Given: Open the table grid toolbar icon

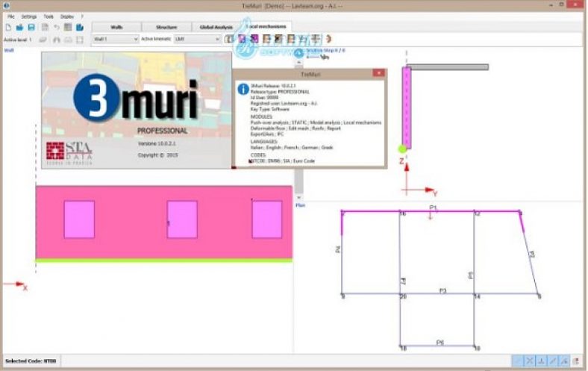Looking at the screenshot, I should (68, 28).
